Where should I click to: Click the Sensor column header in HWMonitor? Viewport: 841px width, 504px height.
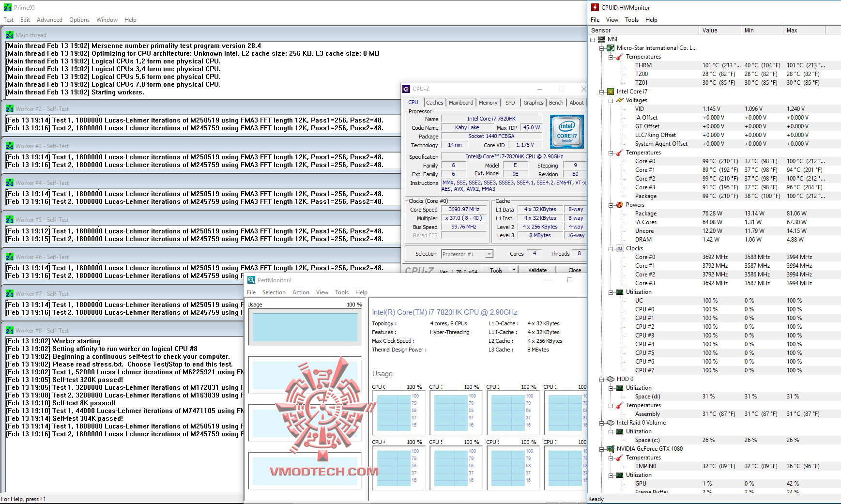tap(644, 30)
